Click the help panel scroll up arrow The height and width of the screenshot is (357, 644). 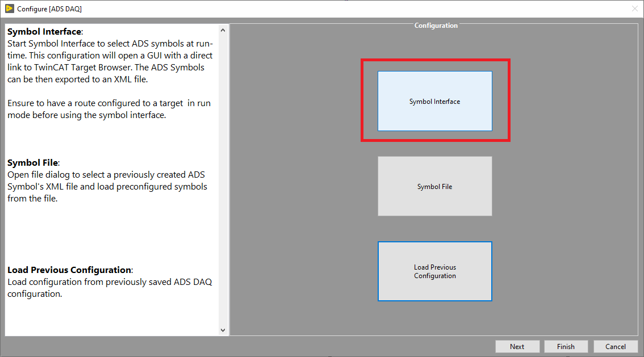[223, 30]
